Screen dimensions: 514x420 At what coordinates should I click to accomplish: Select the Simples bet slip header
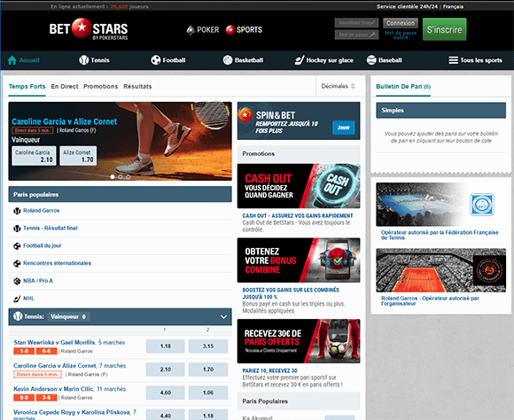[x=441, y=111]
